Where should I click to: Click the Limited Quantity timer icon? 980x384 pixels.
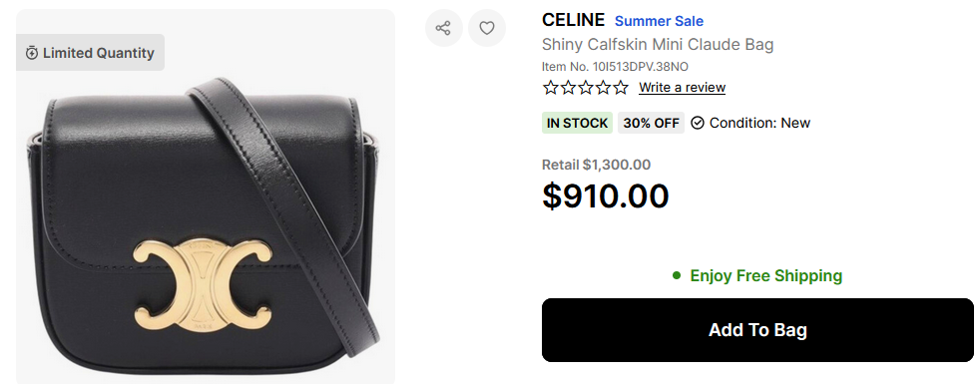pyautogui.click(x=32, y=53)
